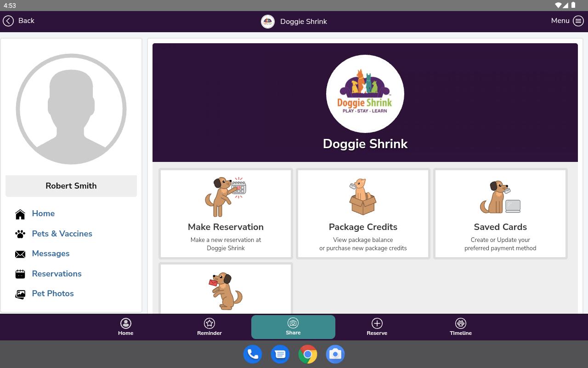Click the picture icon beside Pet Photos
This screenshot has height=368, width=588.
click(20, 294)
